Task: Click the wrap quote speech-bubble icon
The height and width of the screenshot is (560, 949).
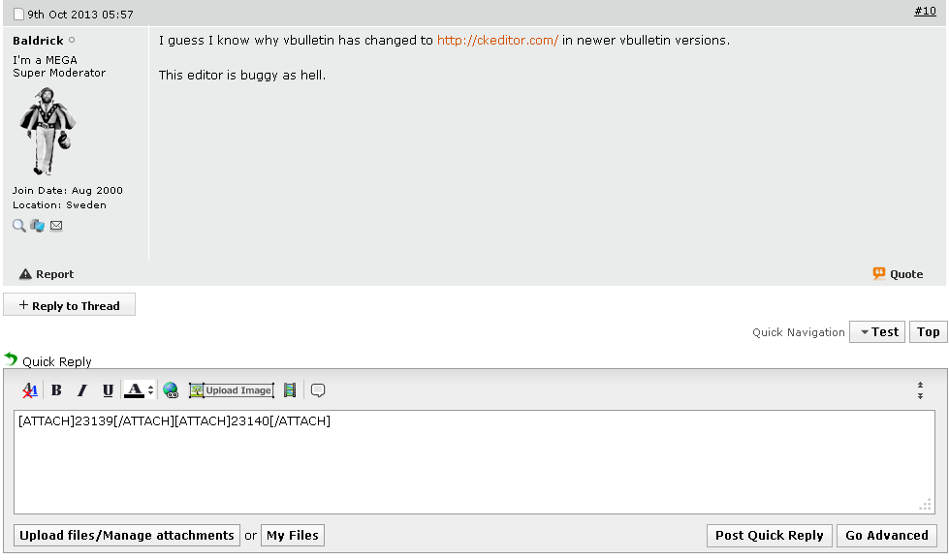Action: click(317, 390)
